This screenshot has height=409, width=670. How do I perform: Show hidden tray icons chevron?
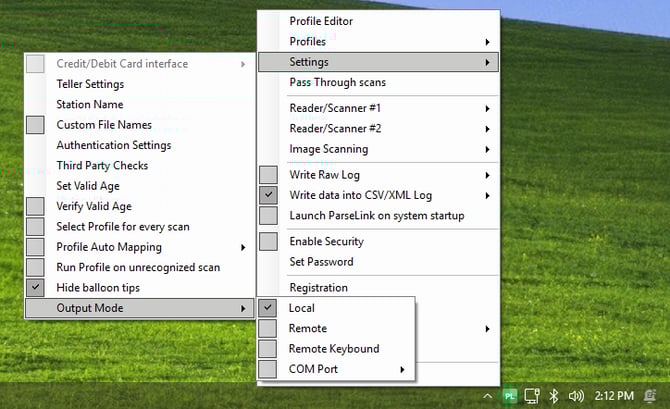click(x=488, y=396)
